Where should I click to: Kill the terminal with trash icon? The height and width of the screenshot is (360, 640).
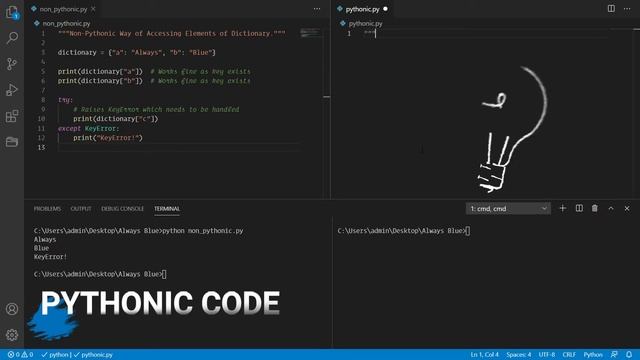click(595, 208)
